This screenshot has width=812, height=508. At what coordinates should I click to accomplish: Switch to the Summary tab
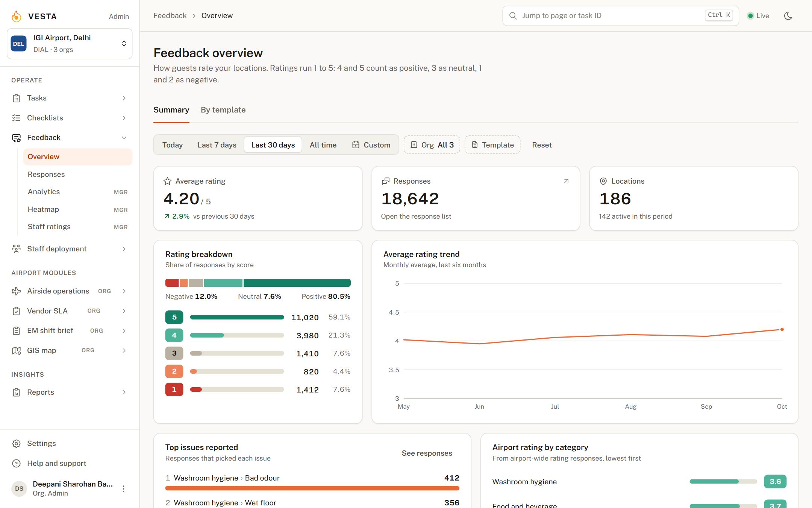pos(171,110)
